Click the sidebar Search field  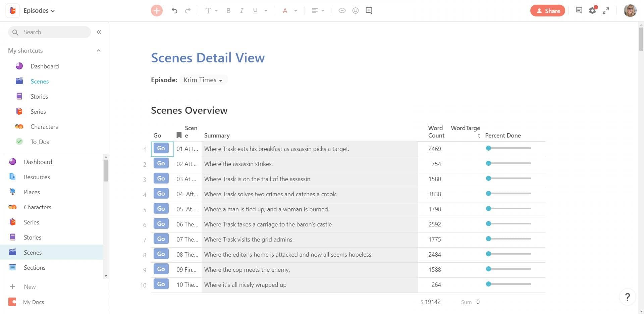click(x=54, y=32)
